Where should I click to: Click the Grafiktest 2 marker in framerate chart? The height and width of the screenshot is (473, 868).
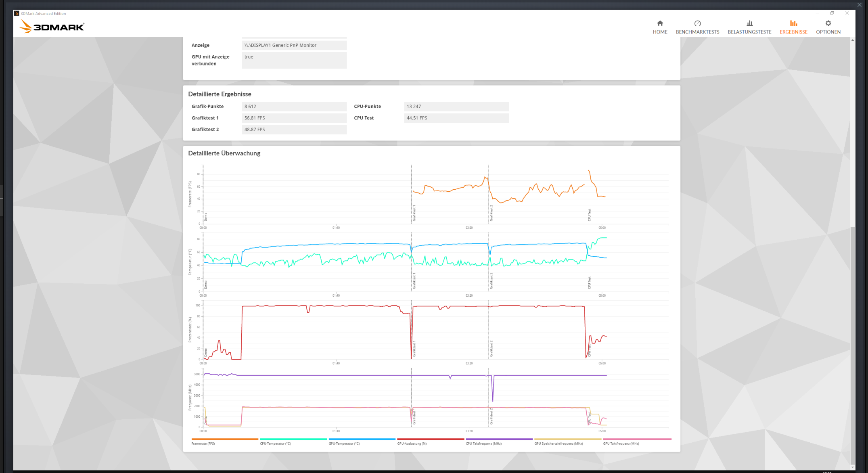(x=491, y=213)
